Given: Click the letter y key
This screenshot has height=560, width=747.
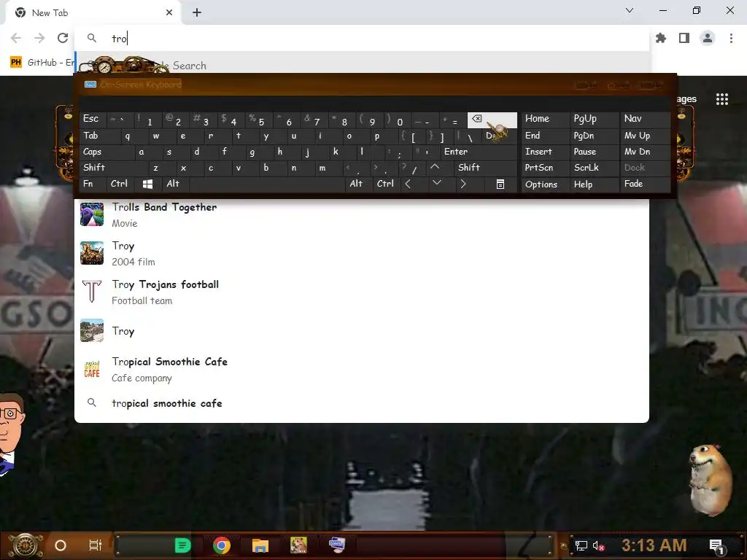Looking at the screenshot, I should click(x=266, y=136).
